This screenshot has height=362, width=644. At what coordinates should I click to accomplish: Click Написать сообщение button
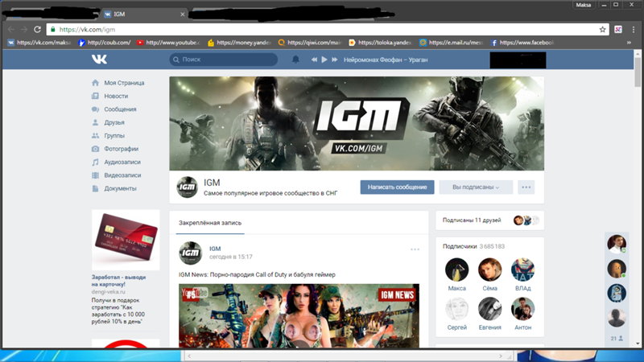tap(397, 187)
